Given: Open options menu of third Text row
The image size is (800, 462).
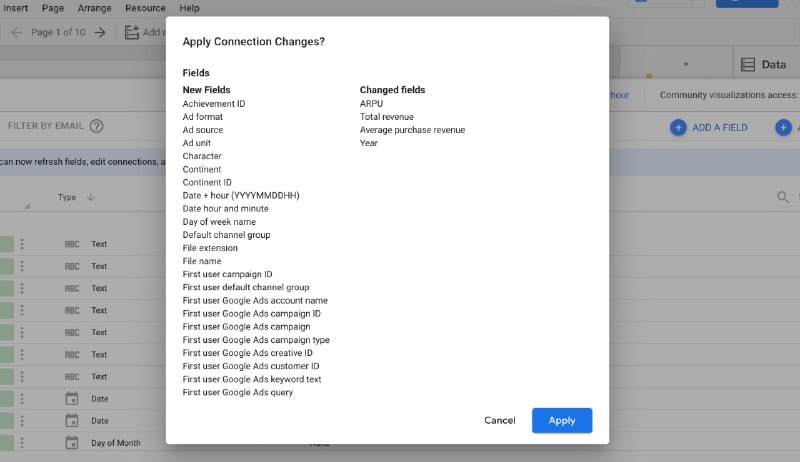Looking at the screenshot, I should tap(22, 288).
